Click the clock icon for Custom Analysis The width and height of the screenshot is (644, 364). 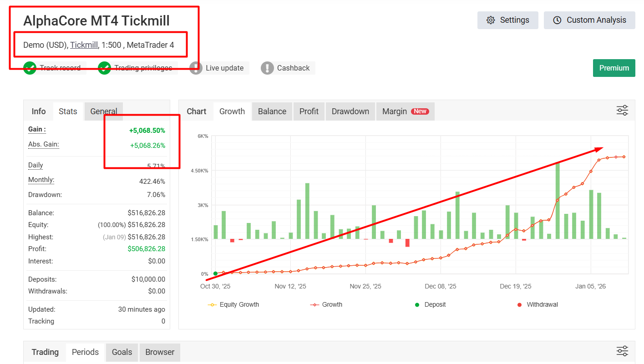(x=557, y=20)
